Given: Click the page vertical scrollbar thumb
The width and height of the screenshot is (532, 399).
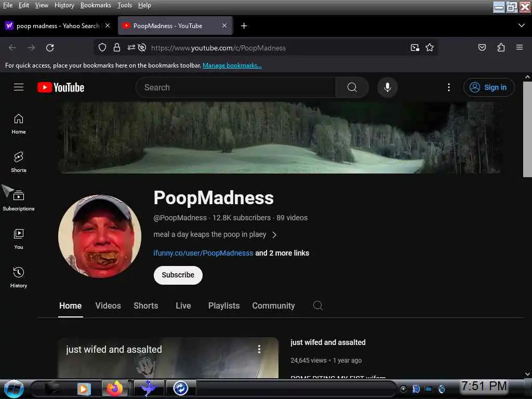Looking at the screenshot, I should pos(527,129).
